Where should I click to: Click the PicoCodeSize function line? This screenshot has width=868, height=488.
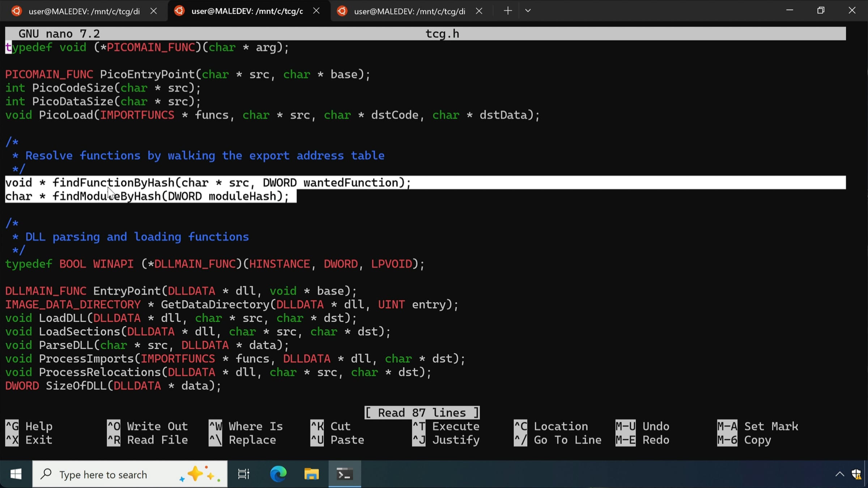point(103,88)
